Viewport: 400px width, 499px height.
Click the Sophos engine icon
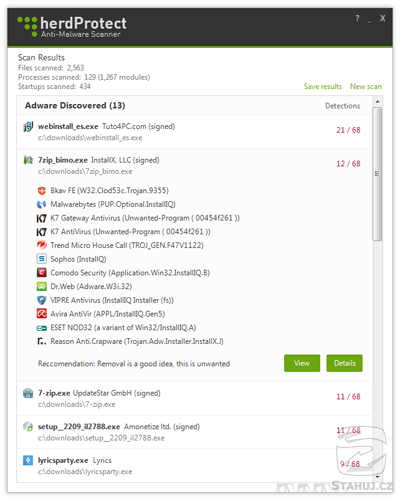(x=41, y=259)
